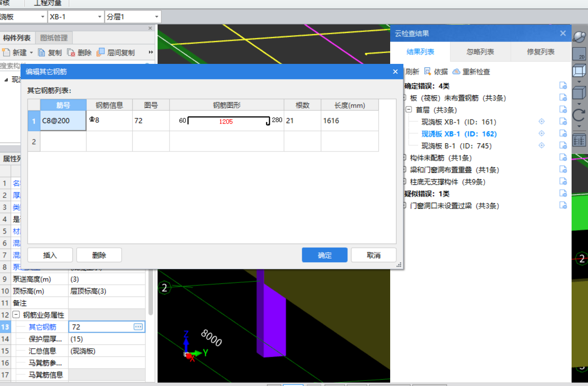Click the 保护层厚 value (15)
The image size is (588, 386).
click(107, 339)
